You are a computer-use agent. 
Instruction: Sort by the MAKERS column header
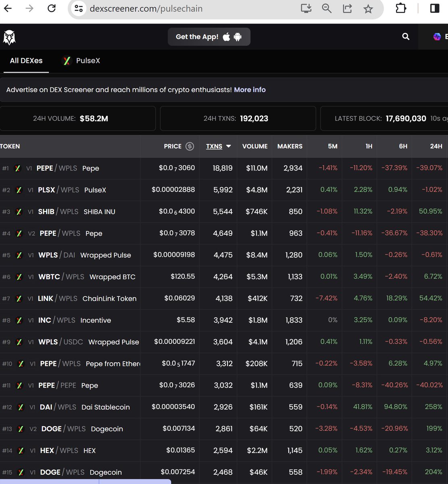pos(290,146)
